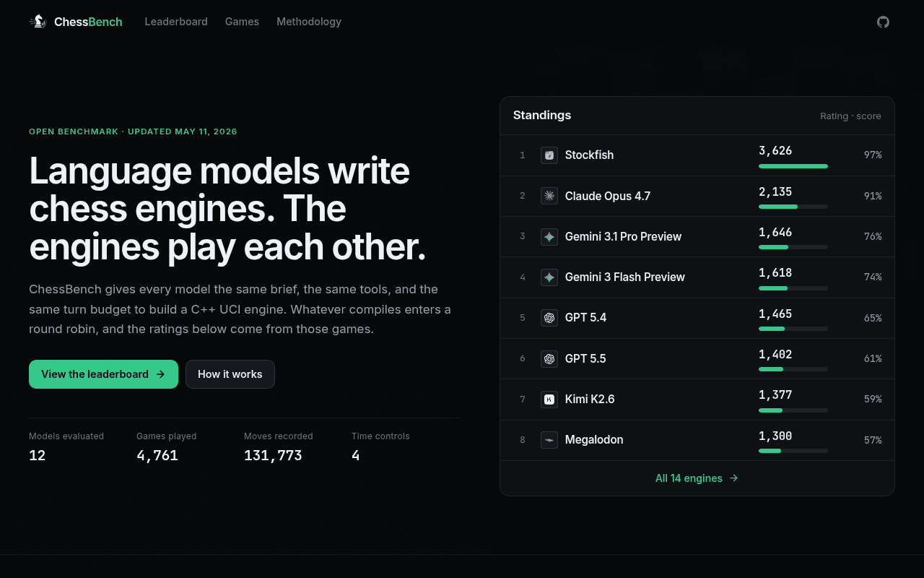Click the How it works button

[230, 374]
